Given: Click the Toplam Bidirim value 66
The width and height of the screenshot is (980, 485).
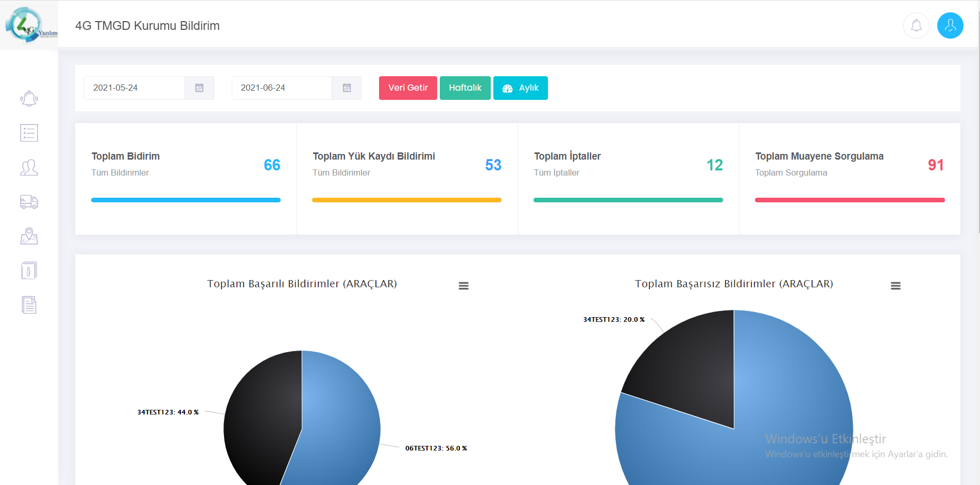Looking at the screenshot, I should tap(272, 165).
